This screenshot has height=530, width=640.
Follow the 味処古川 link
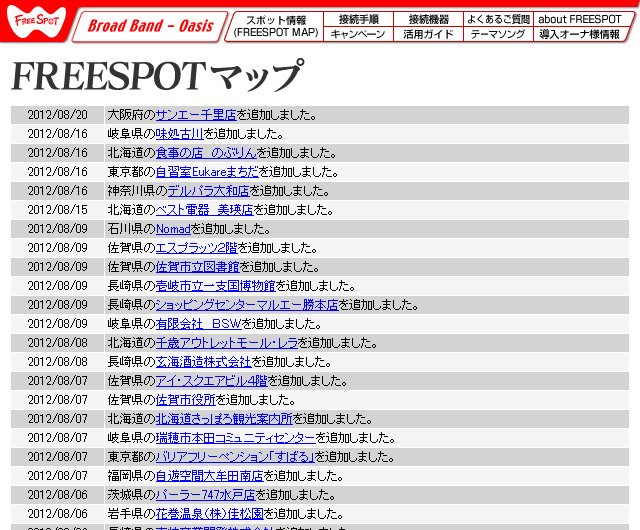[180, 134]
